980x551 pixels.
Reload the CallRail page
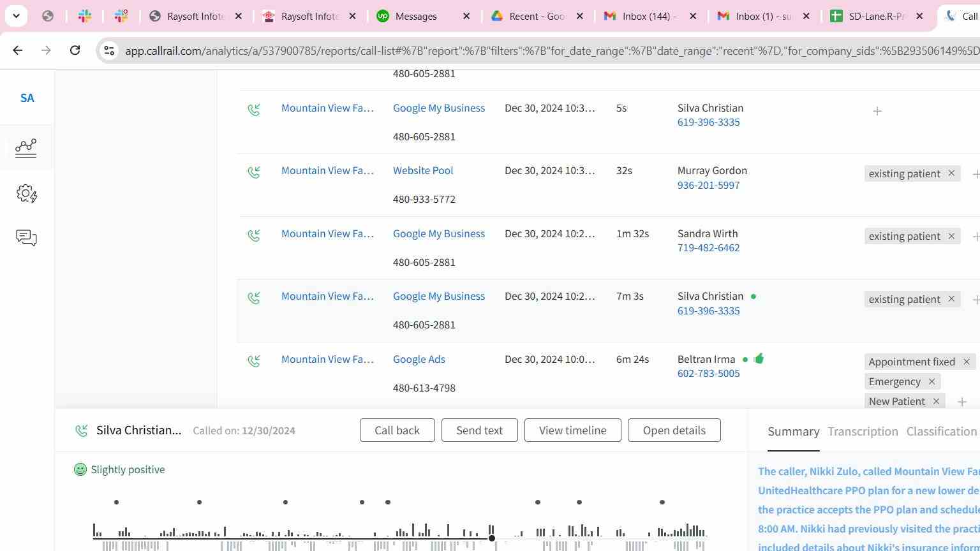[x=75, y=50]
